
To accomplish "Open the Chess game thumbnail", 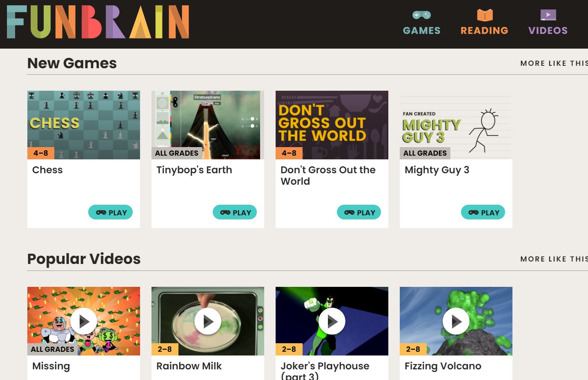I will pos(84,125).
